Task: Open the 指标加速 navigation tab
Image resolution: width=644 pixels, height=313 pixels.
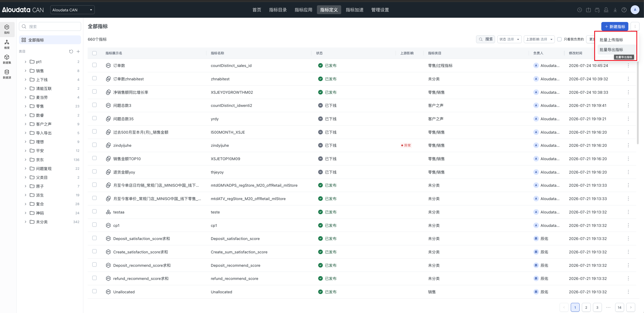Action: point(355,10)
